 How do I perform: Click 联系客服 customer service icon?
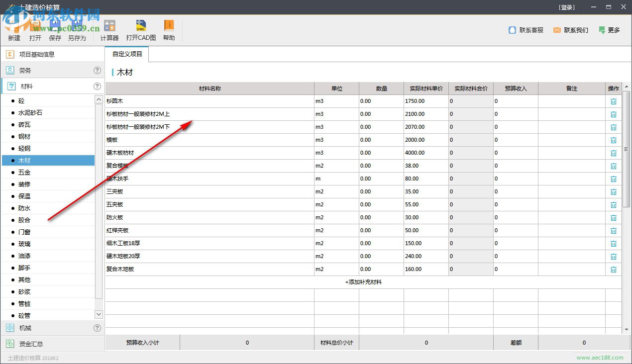pyautogui.click(x=513, y=30)
